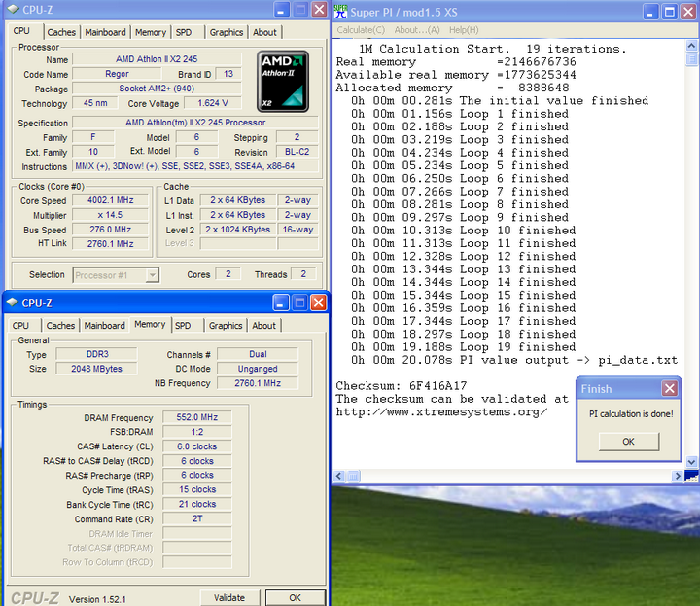Open About tab in lower CPU-Z window
Viewport: 700px width, 606px height.
click(263, 326)
